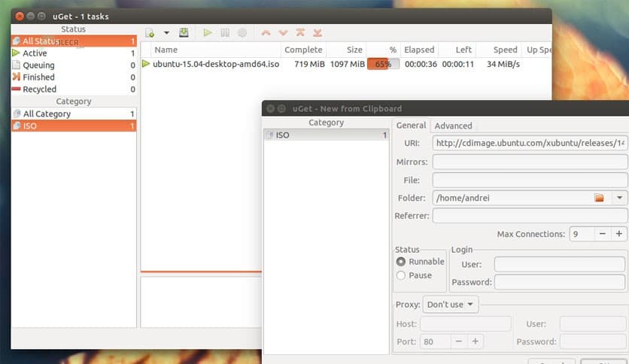Click the green Runnable play toolbar icon
This screenshot has height=364, width=629.
(x=208, y=33)
